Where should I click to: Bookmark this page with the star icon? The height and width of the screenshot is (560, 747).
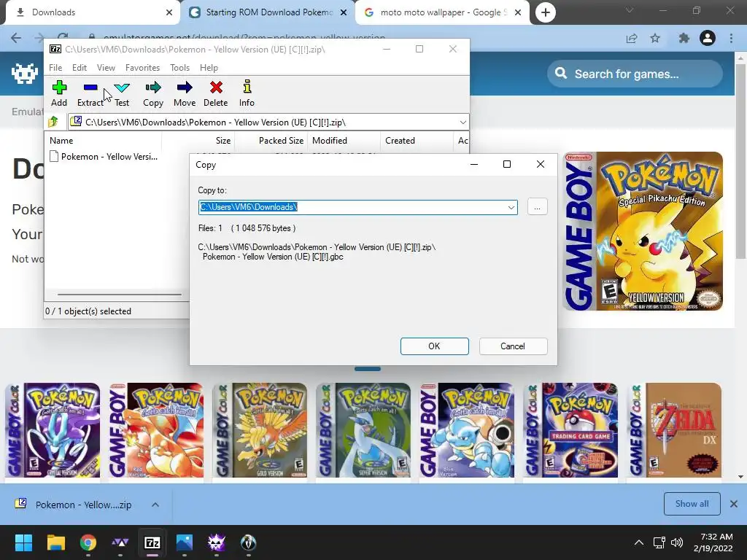click(656, 38)
